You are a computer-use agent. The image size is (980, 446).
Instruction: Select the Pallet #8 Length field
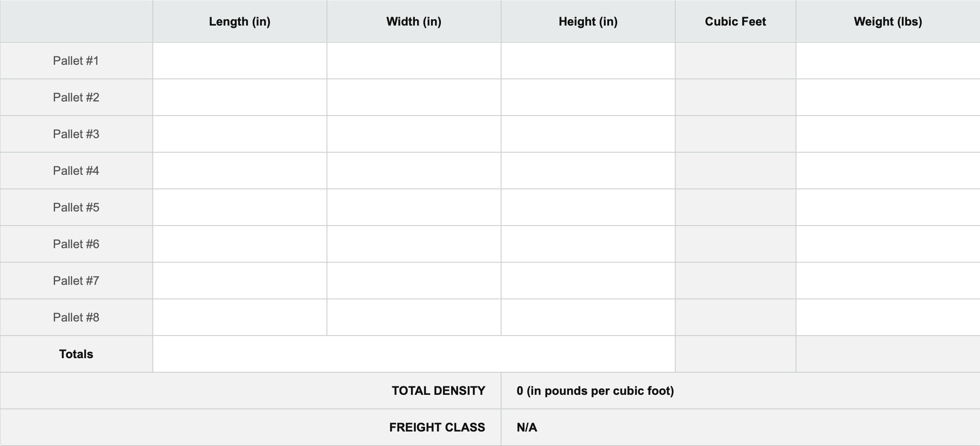[239, 317]
